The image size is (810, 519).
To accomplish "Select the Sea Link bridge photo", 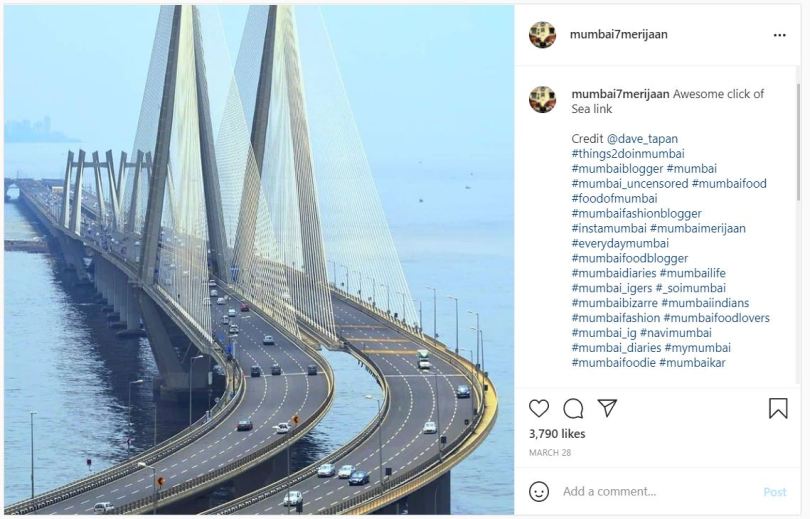I will click(259, 259).
